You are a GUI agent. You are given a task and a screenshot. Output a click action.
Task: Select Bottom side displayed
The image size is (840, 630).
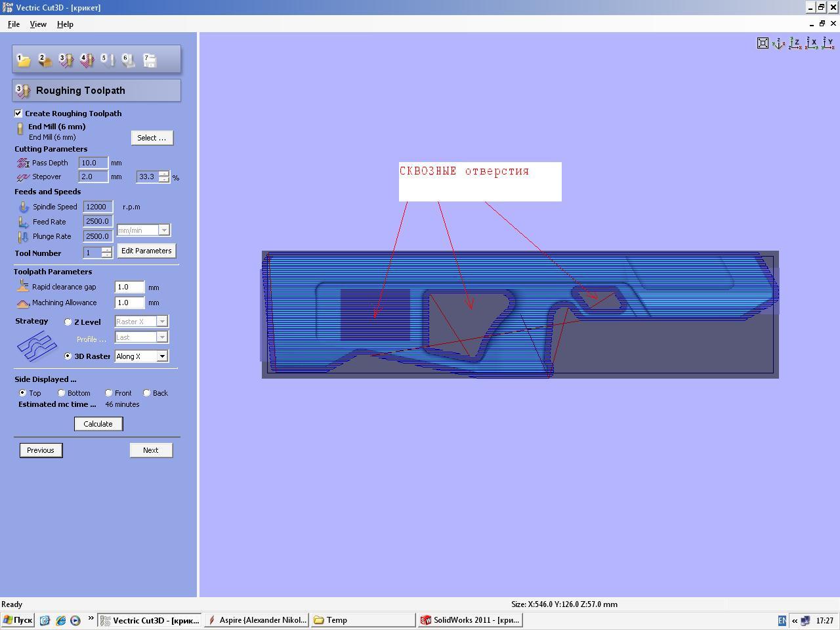(x=61, y=393)
